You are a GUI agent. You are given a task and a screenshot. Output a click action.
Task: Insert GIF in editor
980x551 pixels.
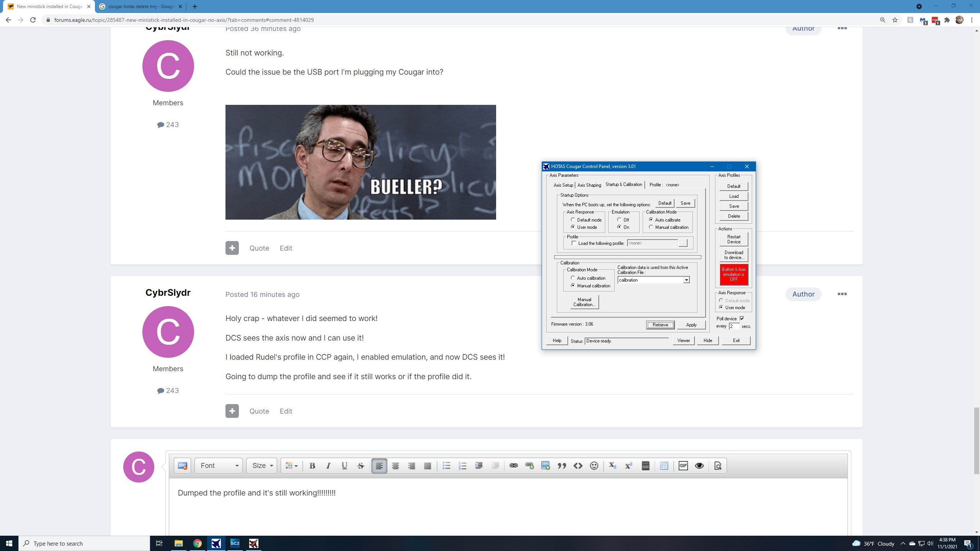pyautogui.click(x=683, y=466)
